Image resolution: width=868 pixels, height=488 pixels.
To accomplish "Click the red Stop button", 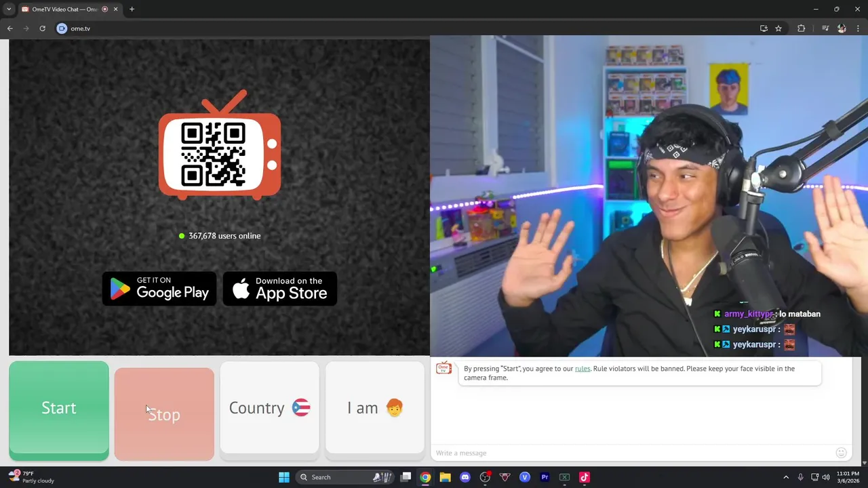I will coord(164,414).
